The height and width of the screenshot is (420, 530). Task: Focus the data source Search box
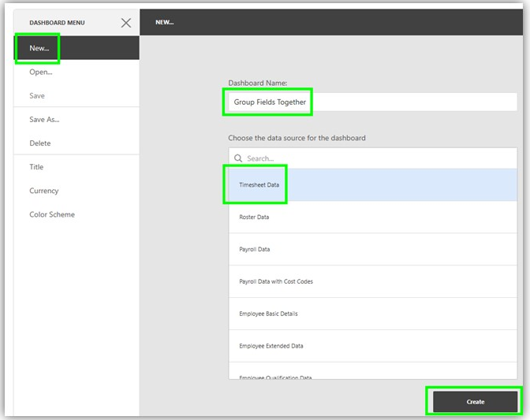[372, 158]
